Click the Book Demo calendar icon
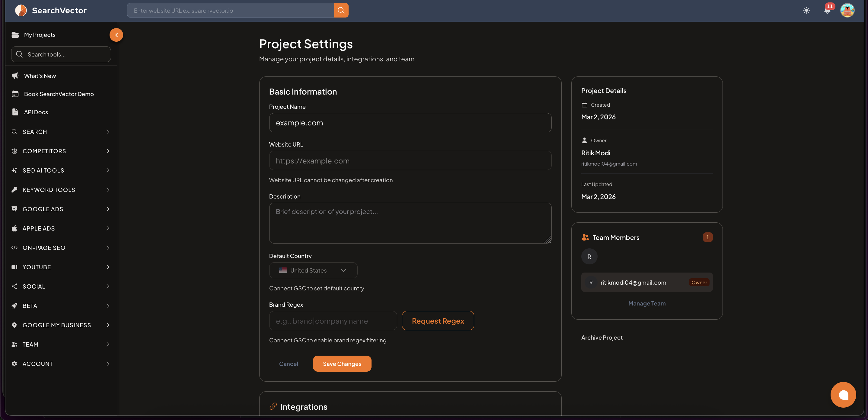Viewport: 868px width, 420px height. (15, 94)
